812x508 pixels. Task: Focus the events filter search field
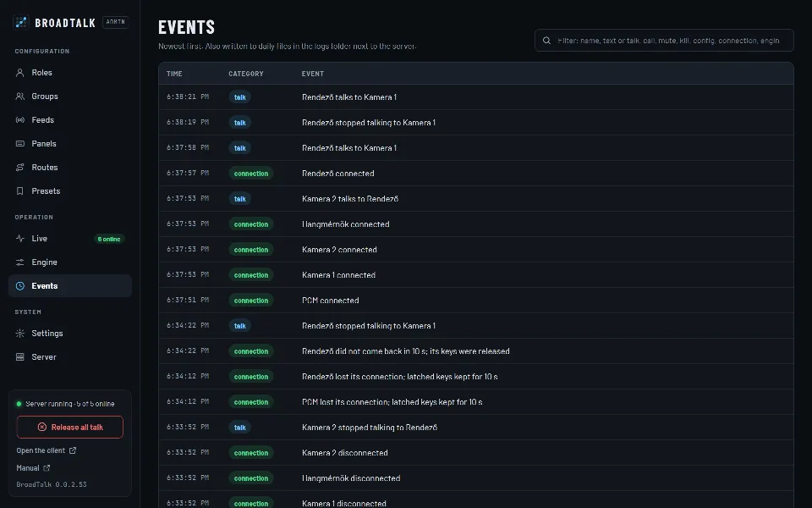[664, 41]
